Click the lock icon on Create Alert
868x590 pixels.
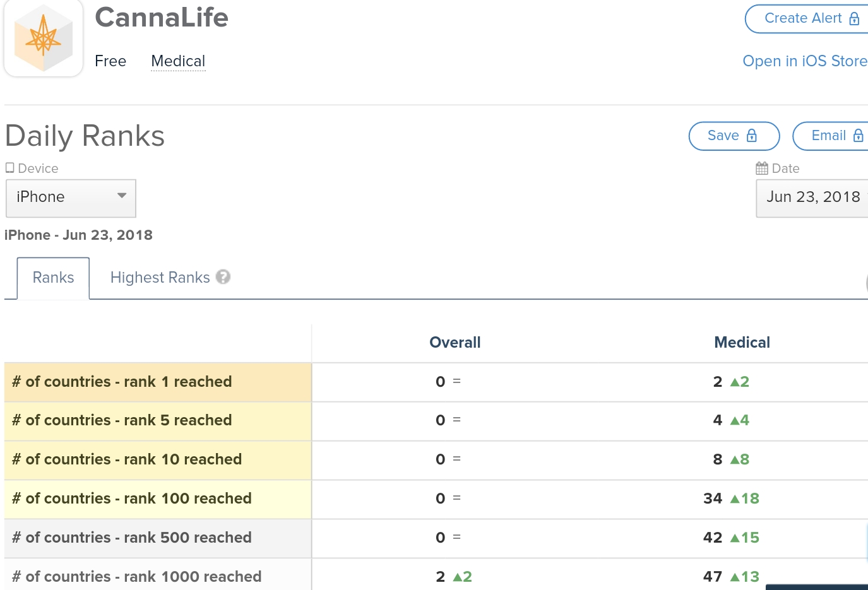tap(854, 18)
